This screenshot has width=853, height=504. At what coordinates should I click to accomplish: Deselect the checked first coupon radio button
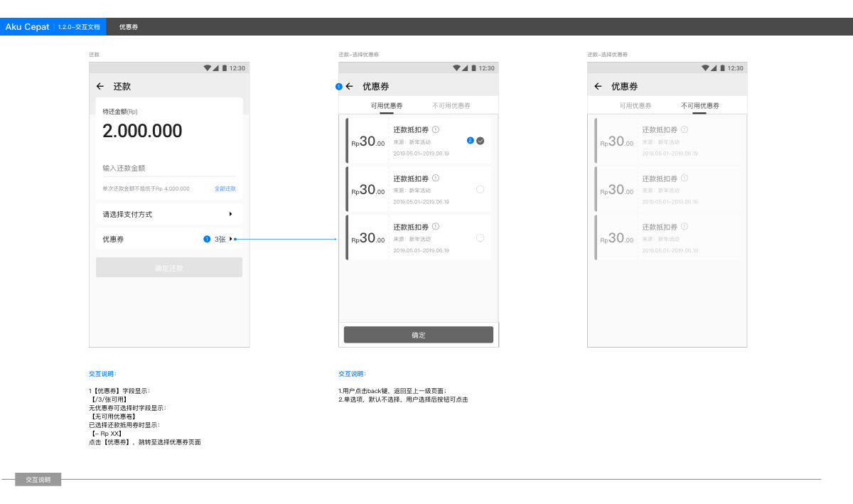(x=481, y=141)
